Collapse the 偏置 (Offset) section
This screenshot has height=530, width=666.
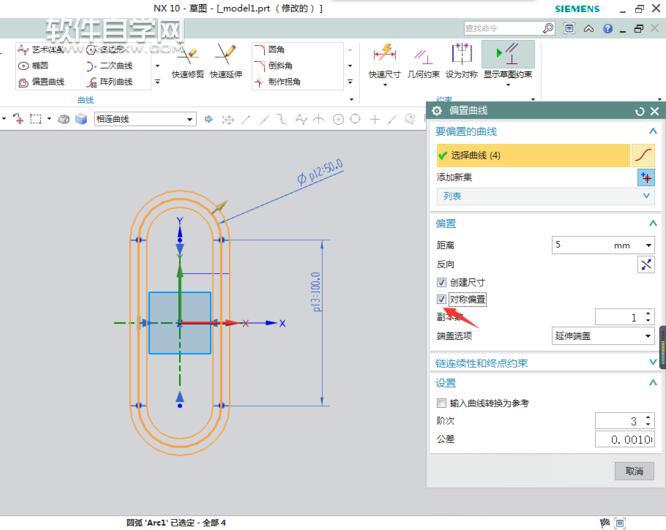[x=653, y=223]
